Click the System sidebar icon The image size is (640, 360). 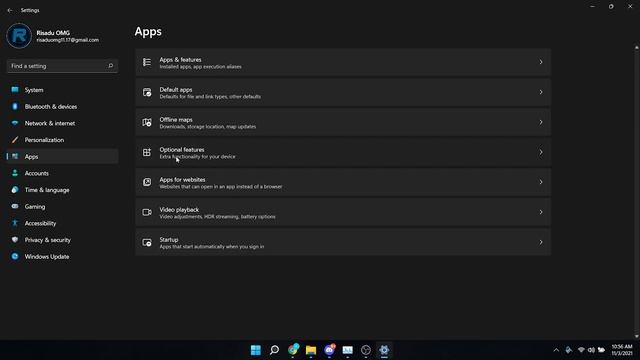coord(15,90)
